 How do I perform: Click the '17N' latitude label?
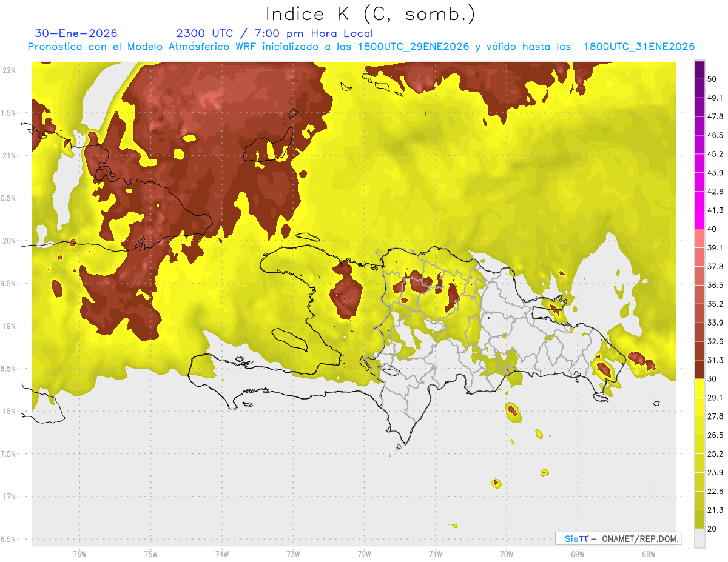pyautogui.click(x=9, y=497)
